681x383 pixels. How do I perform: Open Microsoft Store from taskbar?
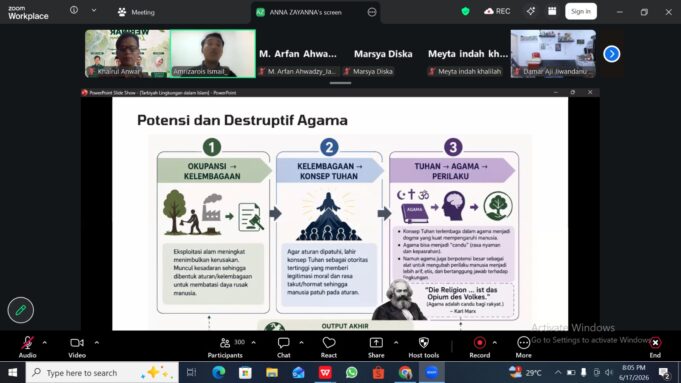pos(245,373)
